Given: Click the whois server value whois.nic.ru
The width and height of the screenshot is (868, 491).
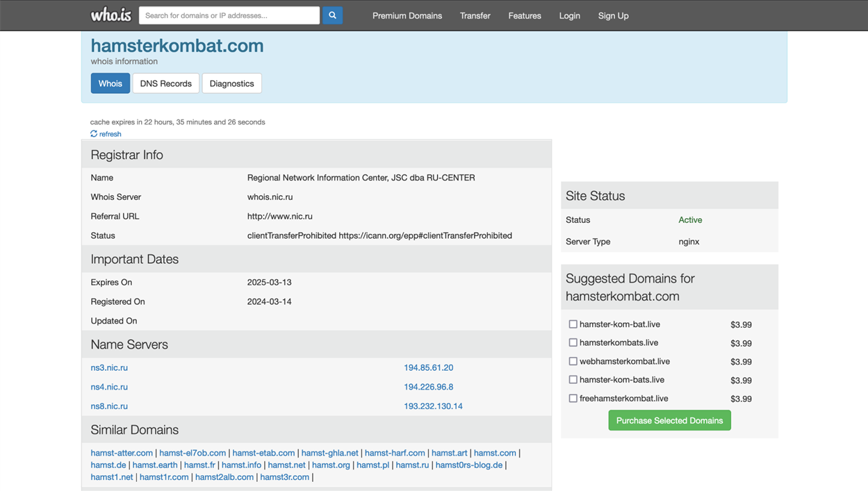Looking at the screenshot, I should [x=270, y=197].
